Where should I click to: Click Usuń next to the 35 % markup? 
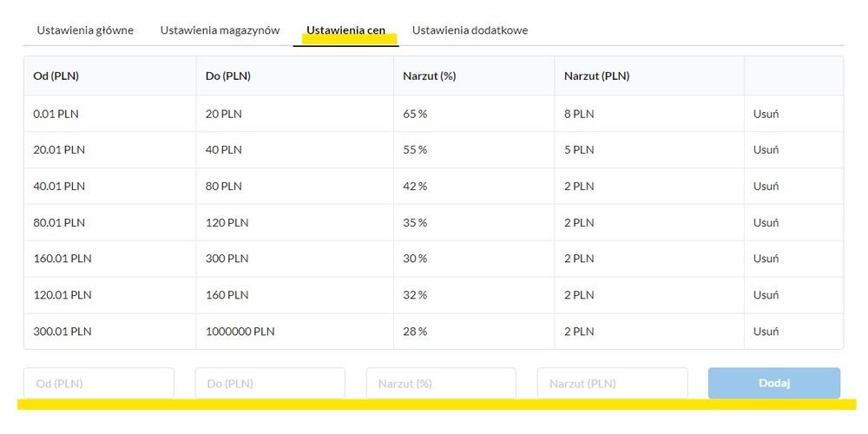(x=766, y=222)
